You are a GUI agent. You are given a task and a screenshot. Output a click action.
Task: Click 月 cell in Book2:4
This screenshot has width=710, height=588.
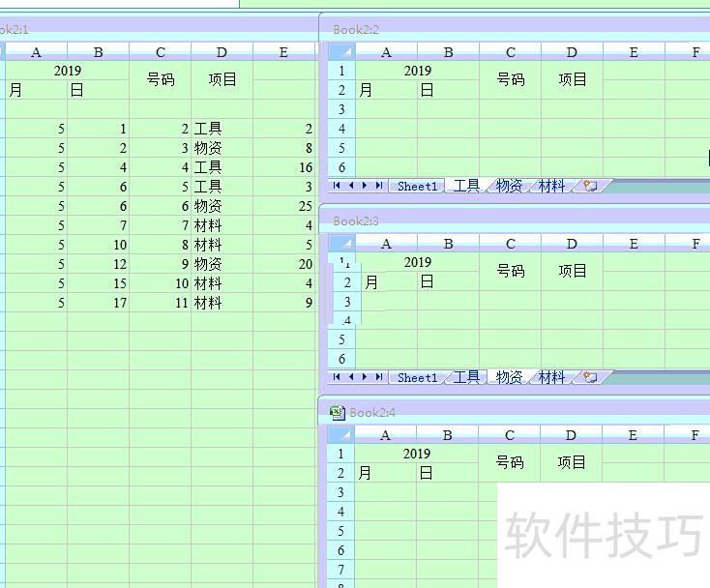[385, 473]
